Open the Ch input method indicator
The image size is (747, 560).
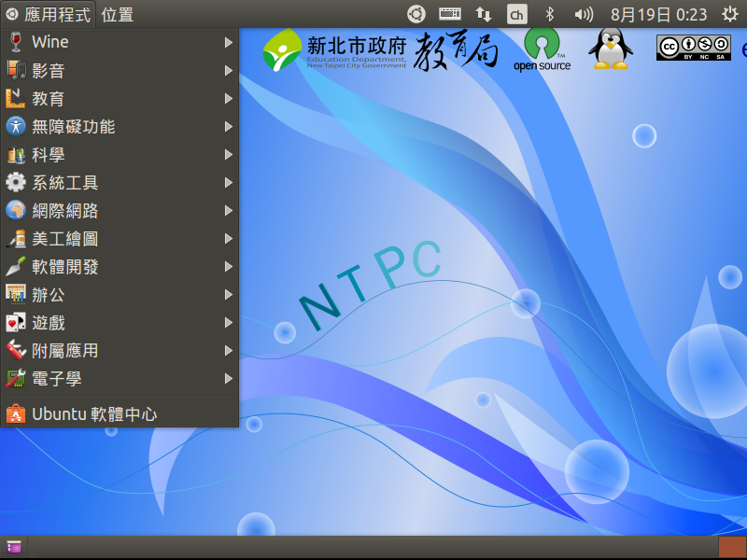pos(516,14)
